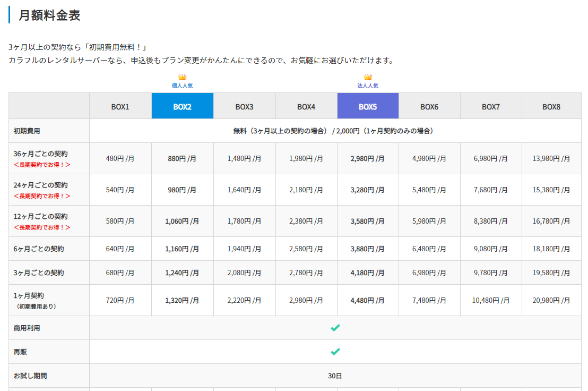Click the 4,480円/月 price cell
The width and height of the screenshot is (588, 391).
click(367, 301)
